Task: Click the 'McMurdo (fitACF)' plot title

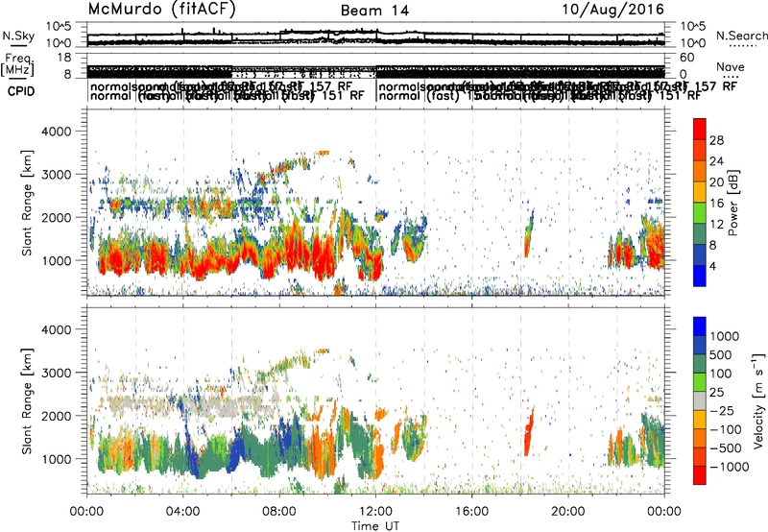Action: (x=161, y=10)
